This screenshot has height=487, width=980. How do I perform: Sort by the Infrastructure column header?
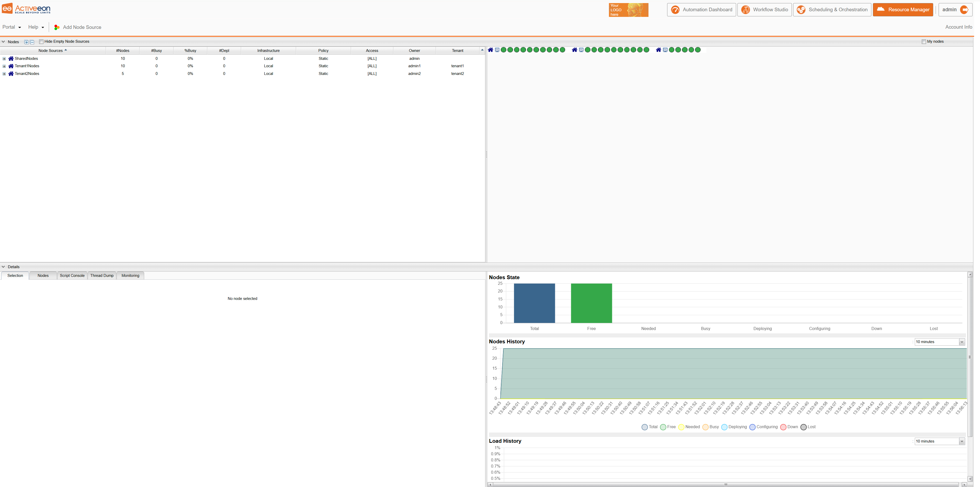(x=268, y=51)
